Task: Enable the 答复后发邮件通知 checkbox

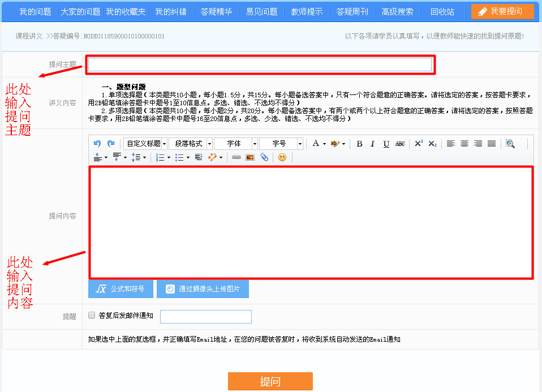Action: coord(91,315)
